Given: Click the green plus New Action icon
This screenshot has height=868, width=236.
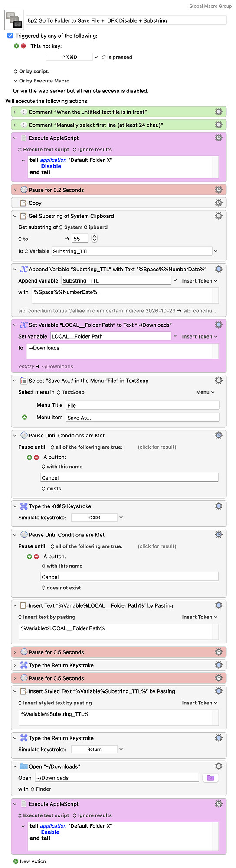Looking at the screenshot, I should coord(16,861).
